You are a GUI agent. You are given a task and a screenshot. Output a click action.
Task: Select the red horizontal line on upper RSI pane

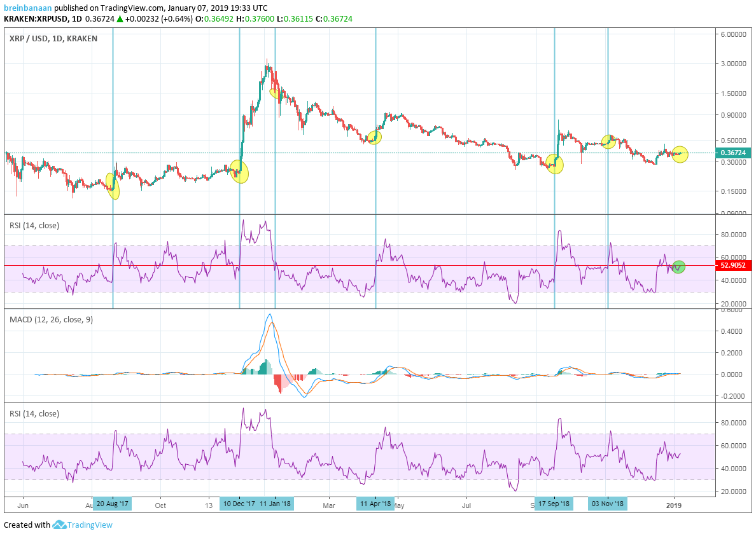click(360, 265)
